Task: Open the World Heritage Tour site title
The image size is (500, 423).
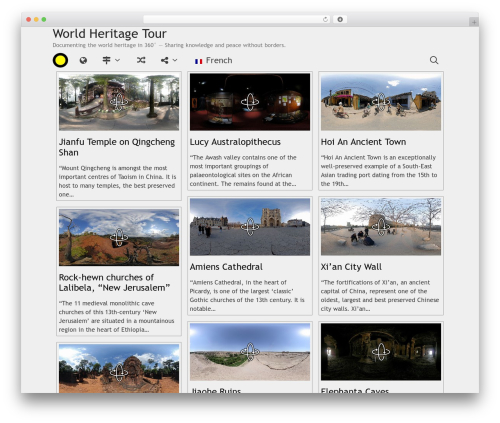Action: (x=109, y=34)
